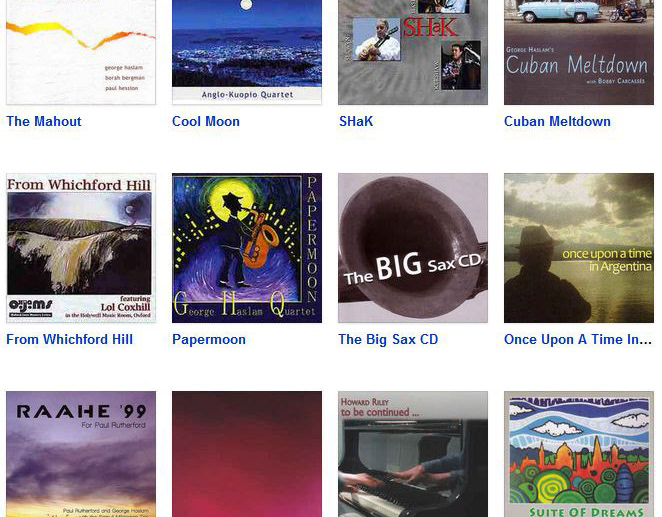This screenshot has width=662, height=517.
Task: Open The Mahout album cover
Action: click(81, 52)
